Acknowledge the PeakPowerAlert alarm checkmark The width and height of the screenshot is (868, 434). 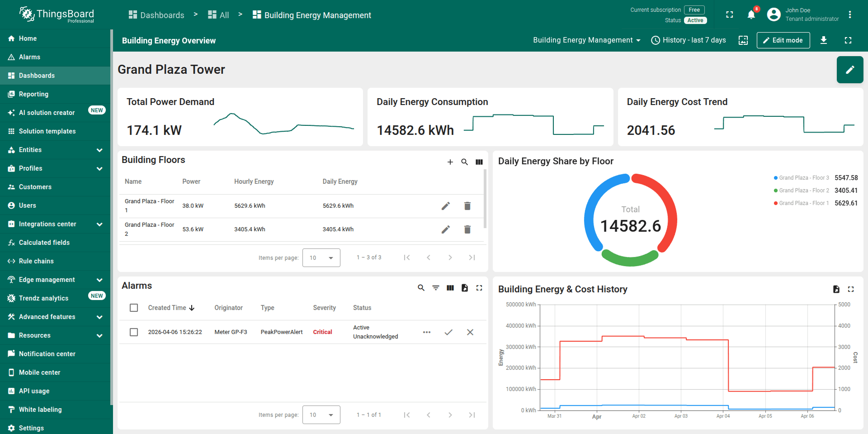pyautogui.click(x=448, y=332)
